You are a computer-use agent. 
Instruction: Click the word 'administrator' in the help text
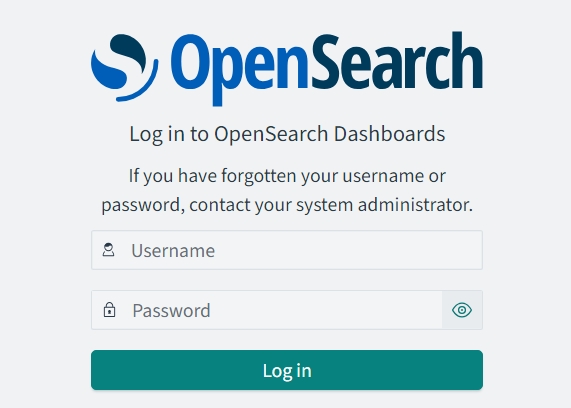[415, 205]
